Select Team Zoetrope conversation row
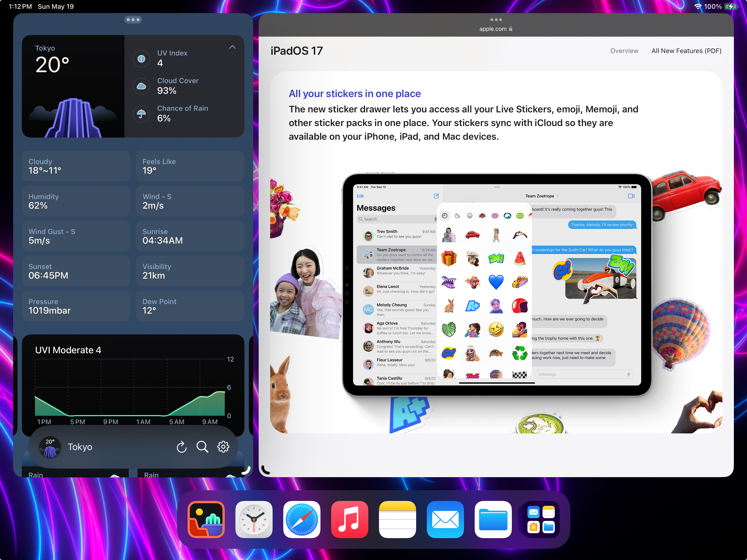 point(397,254)
